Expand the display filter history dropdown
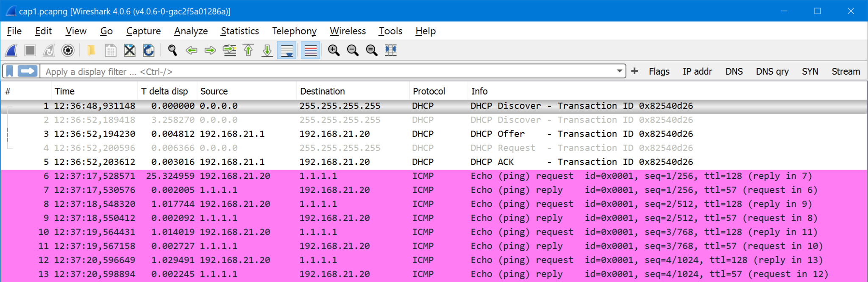 tap(620, 71)
